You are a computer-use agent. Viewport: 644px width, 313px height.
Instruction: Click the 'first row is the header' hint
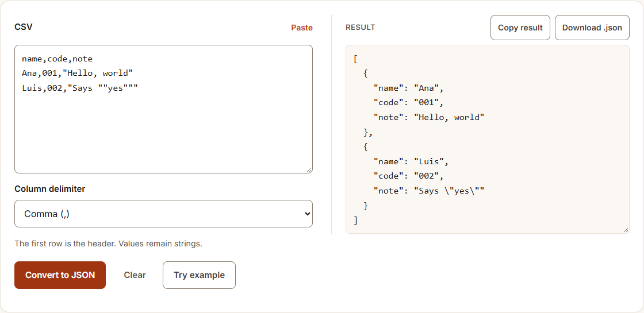click(x=109, y=244)
